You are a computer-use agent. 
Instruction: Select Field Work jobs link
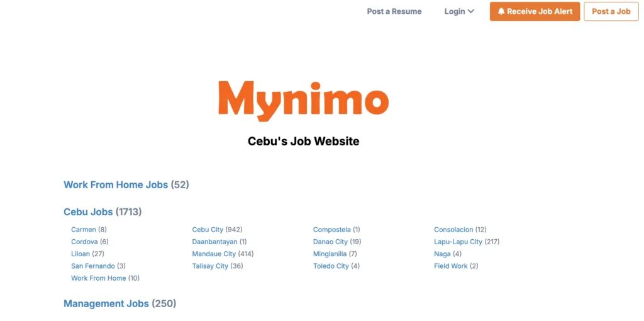[450, 266]
